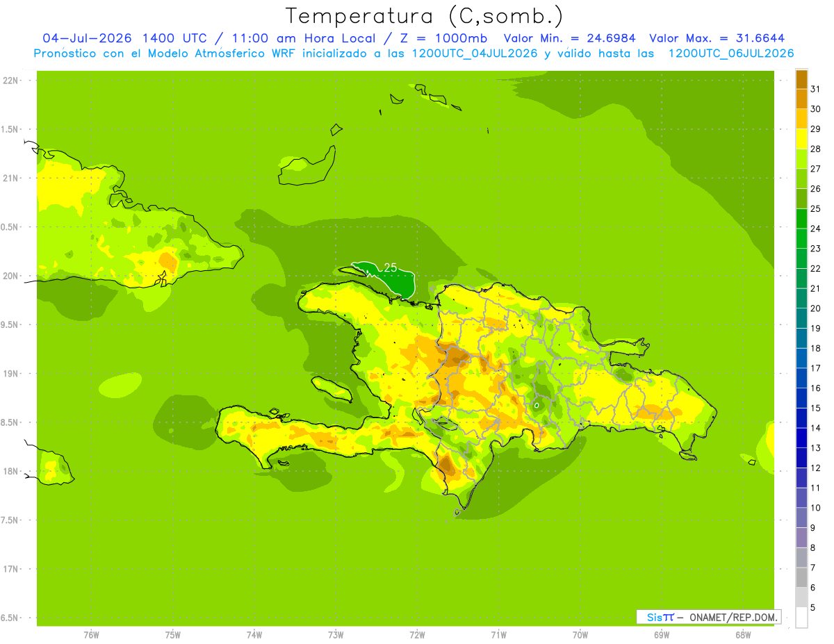The image size is (834, 644).
Task: Click the legend band between 26 and 27
Action: pos(801,179)
